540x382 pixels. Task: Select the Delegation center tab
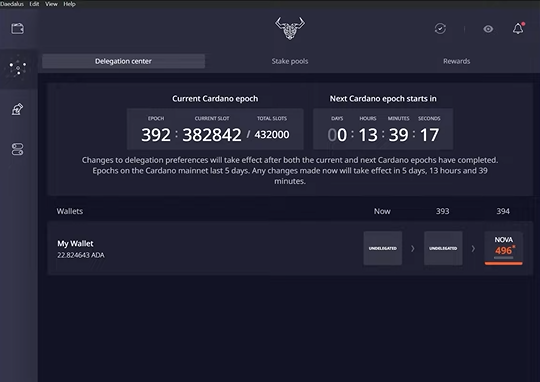click(x=123, y=61)
